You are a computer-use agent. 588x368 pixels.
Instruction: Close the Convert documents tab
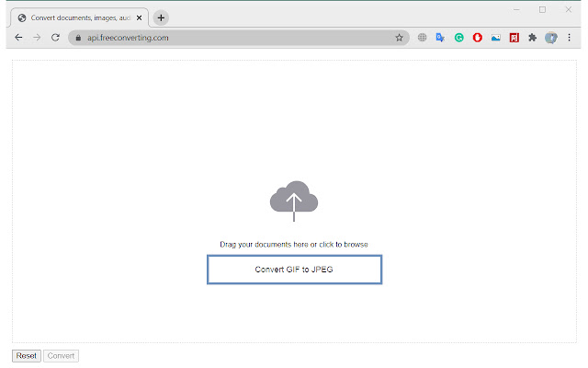(x=139, y=17)
